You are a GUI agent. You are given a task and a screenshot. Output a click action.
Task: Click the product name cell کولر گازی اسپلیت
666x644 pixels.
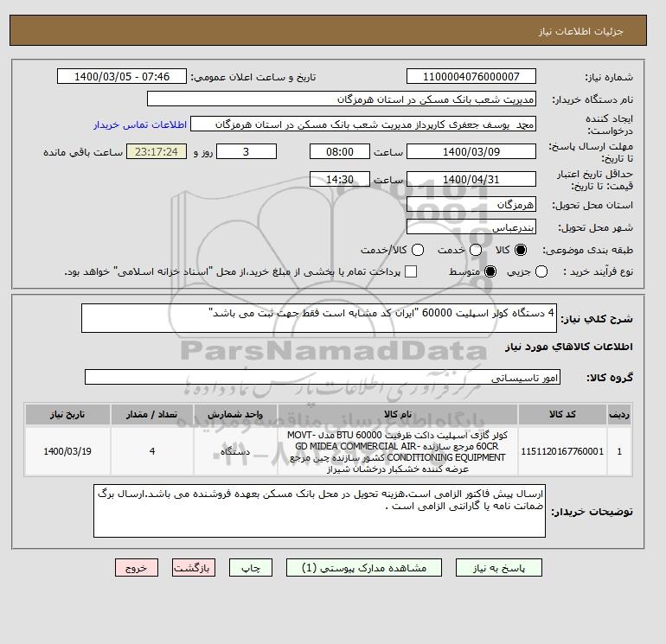398,452
